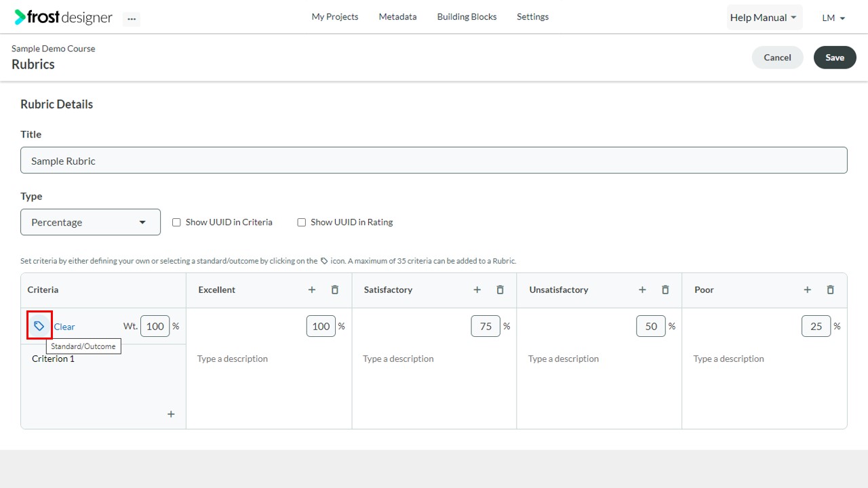
Task: Add a rating after Unsatisfactory column
Action: pyautogui.click(x=642, y=289)
